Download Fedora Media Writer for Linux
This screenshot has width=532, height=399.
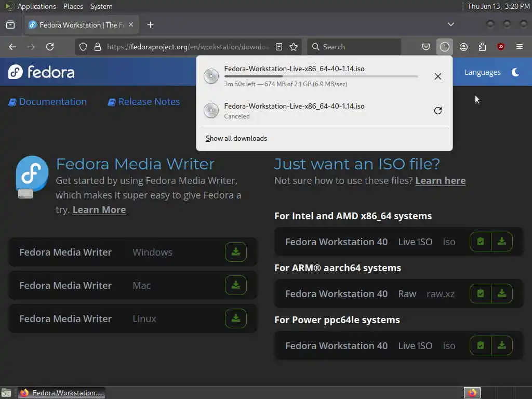(x=236, y=318)
